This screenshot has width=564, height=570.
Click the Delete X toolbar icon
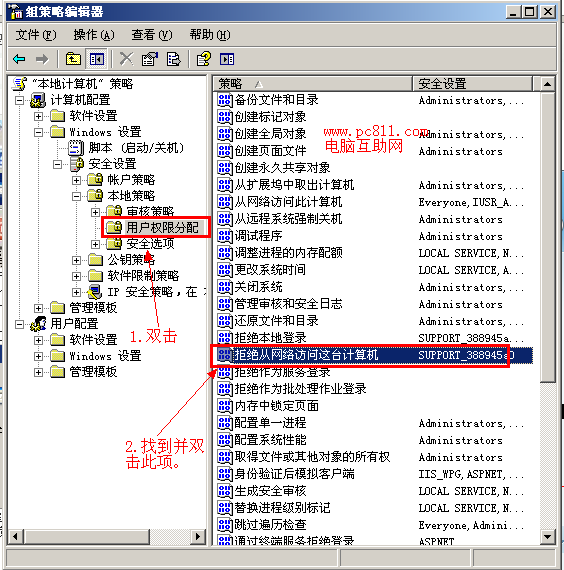point(126,59)
